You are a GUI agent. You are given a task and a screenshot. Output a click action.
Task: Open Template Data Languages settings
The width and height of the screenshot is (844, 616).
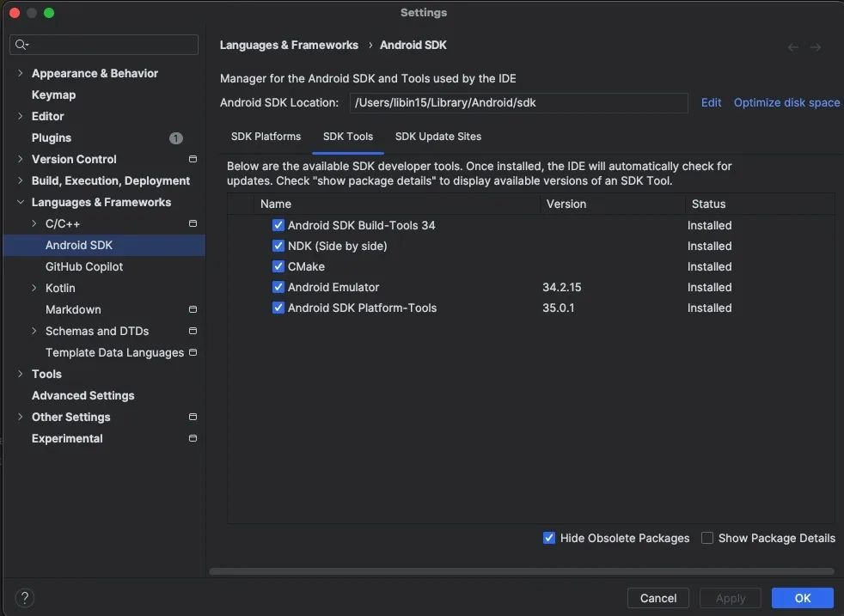point(114,353)
